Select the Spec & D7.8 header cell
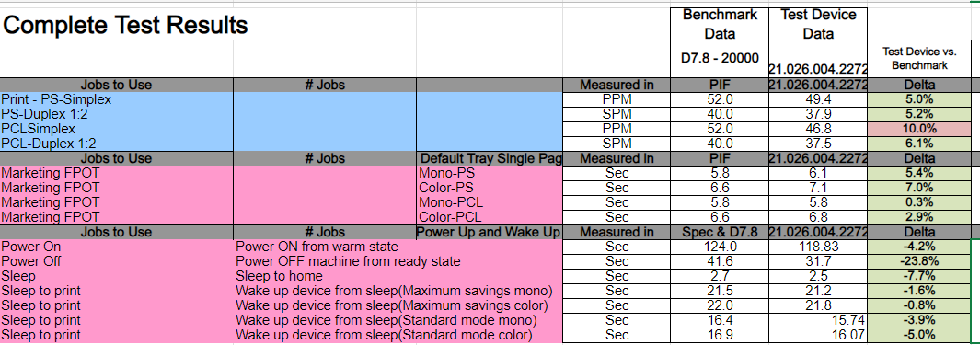This screenshot has width=980, height=345. 720,232
